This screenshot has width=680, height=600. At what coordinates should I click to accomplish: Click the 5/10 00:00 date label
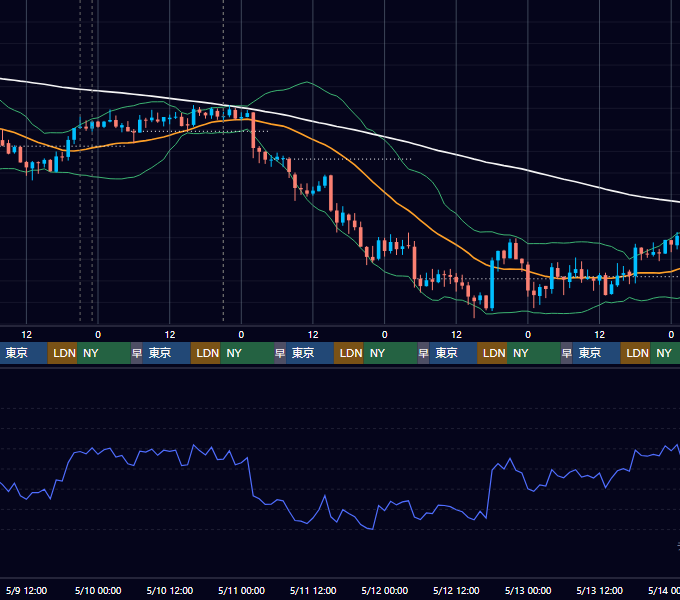pyautogui.click(x=98, y=590)
